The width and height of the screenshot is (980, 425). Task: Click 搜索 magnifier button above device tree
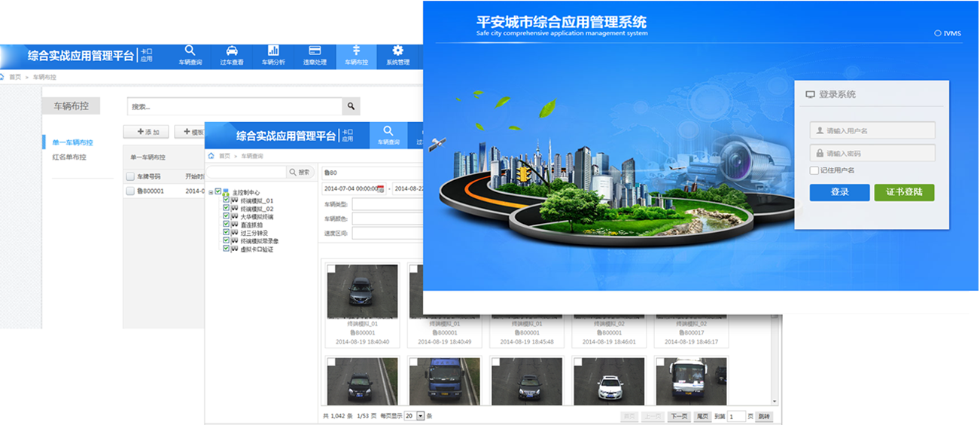pos(299,173)
